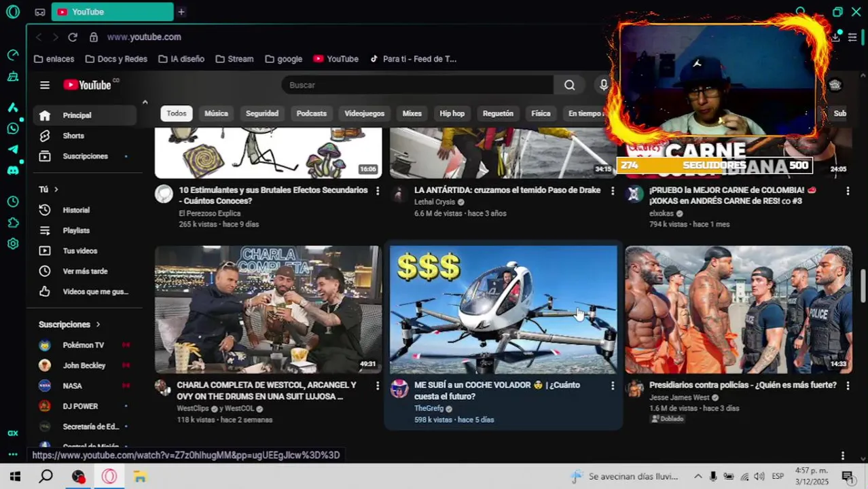Open the TheGrefg channel link
Image resolution: width=868 pixels, height=489 pixels.
[429, 409]
